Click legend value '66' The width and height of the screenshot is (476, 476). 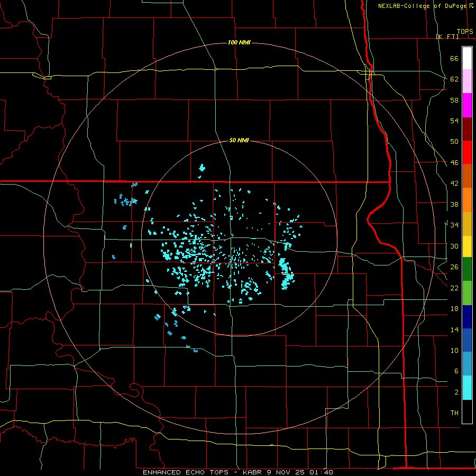tap(454, 58)
